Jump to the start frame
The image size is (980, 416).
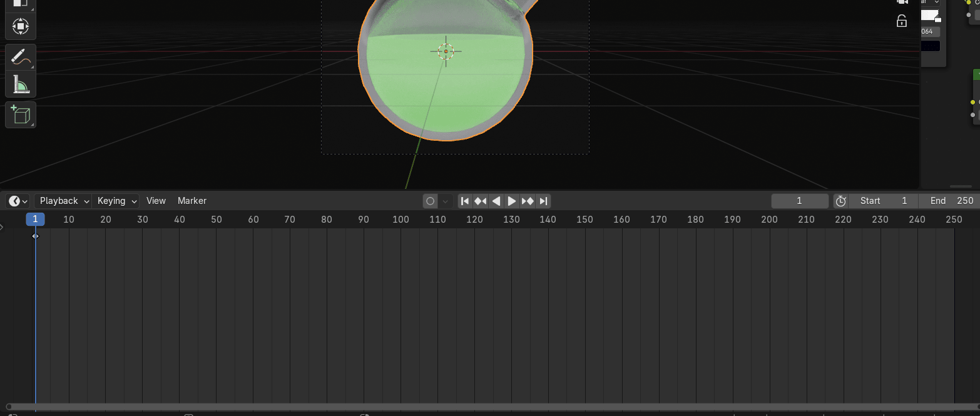tap(465, 201)
